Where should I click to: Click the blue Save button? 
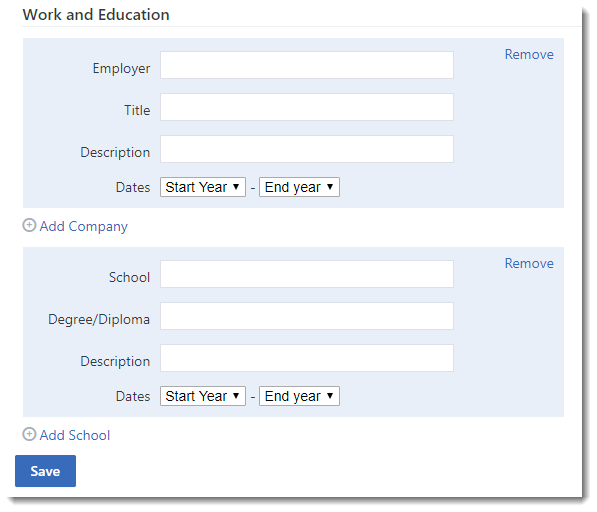tap(45, 471)
